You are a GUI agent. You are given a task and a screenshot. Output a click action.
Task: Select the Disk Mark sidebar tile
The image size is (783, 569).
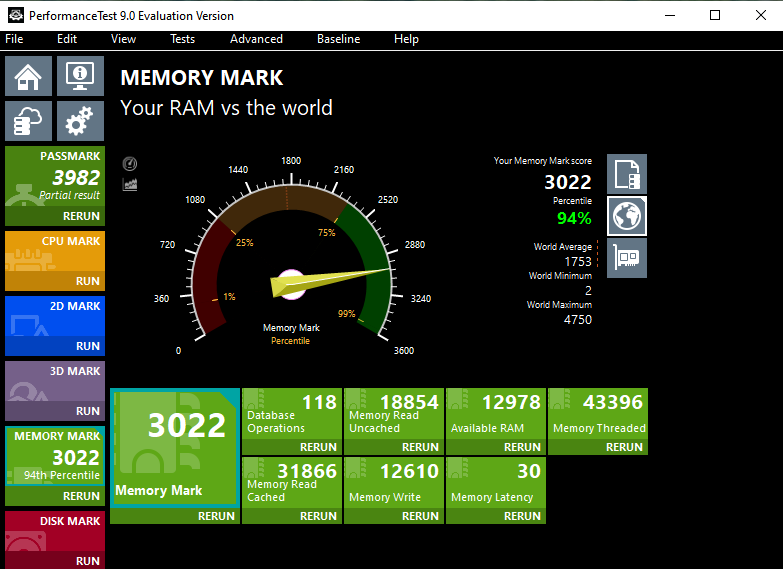pyautogui.click(x=55, y=531)
